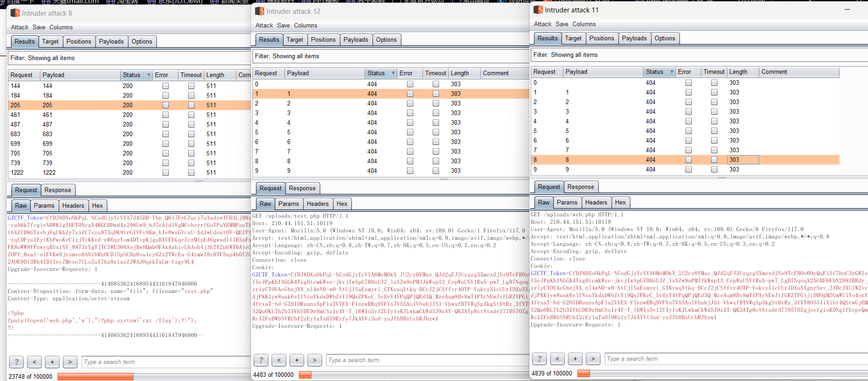The width and height of the screenshot is (868, 381).
Task: Select request row 683 in attack 8
Action: click(x=129, y=134)
